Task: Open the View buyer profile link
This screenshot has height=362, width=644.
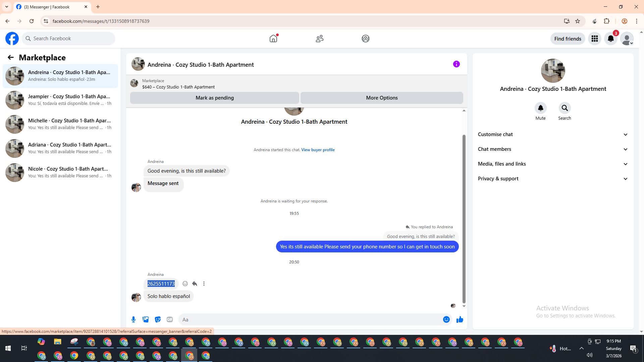Action: click(318, 150)
